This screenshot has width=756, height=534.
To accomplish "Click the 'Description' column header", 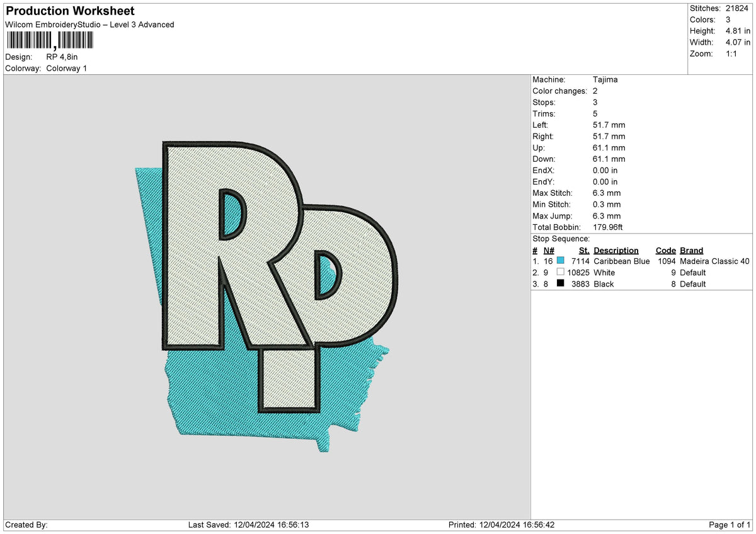I will coord(616,251).
